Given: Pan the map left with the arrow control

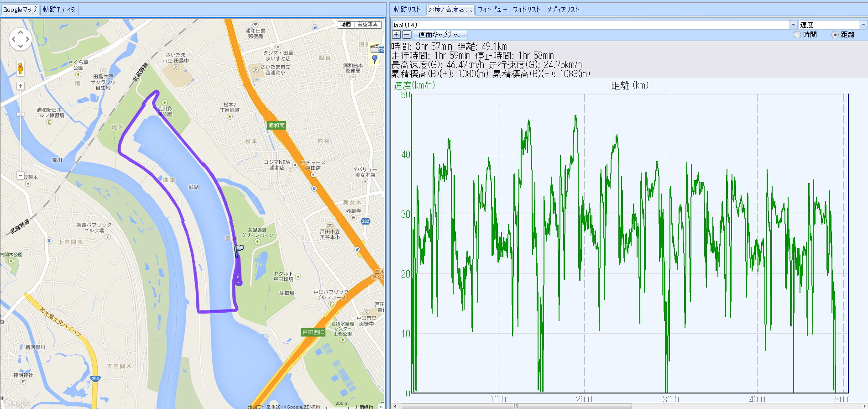Looking at the screenshot, I should coord(14,39).
